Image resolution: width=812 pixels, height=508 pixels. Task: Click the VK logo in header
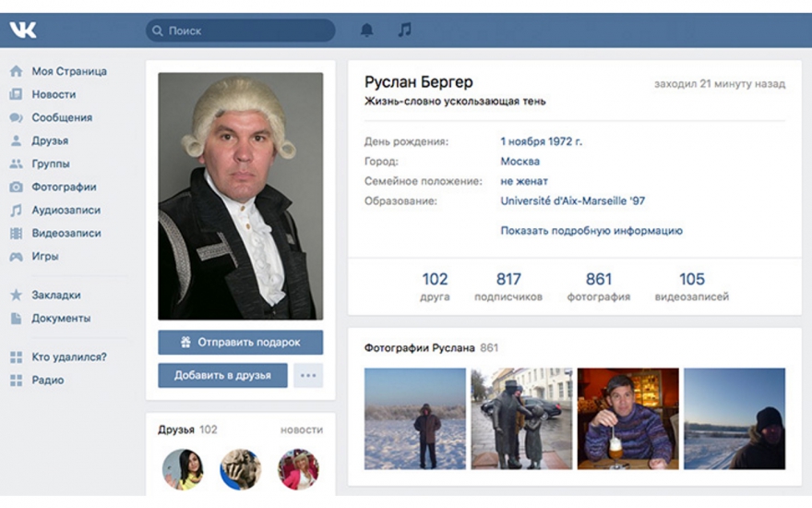(x=23, y=30)
